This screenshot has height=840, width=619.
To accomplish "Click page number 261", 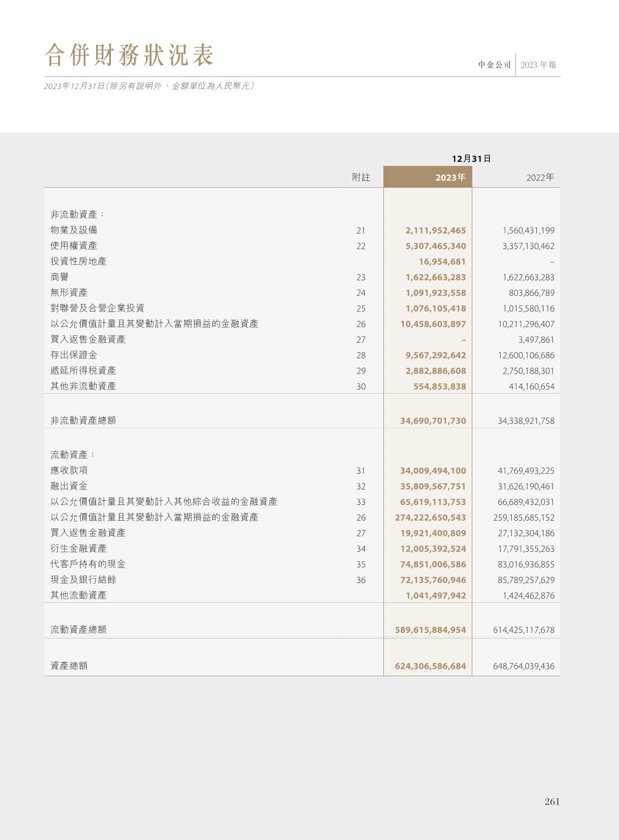I will [x=552, y=802].
